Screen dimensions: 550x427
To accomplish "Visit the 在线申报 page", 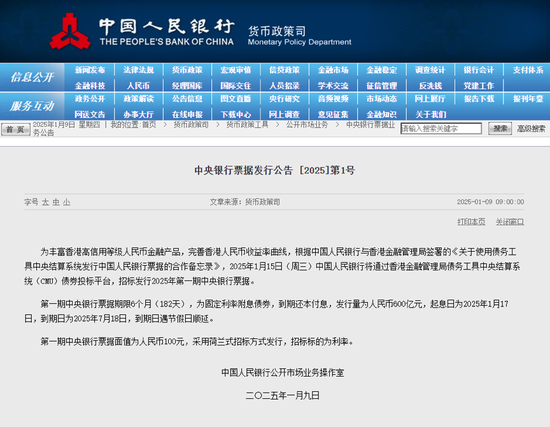I will (187, 114).
